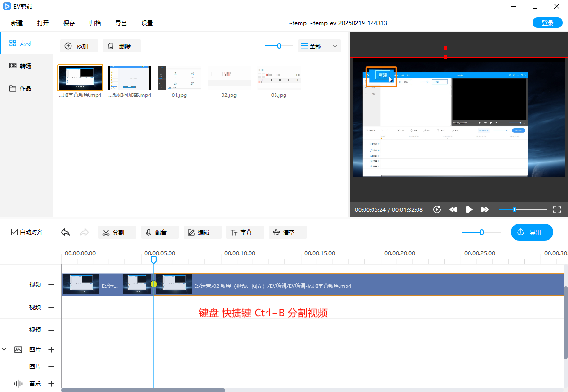The width and height of the screenshot is (568, 392).
Task: Adjust the timeline zoom slider
Action: [481, 232]
